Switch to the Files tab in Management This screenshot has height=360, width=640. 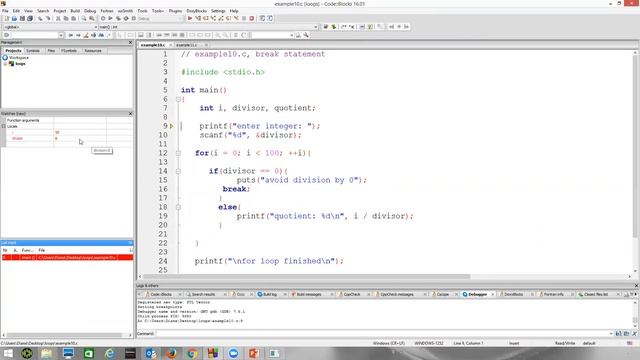pos(51,51)
